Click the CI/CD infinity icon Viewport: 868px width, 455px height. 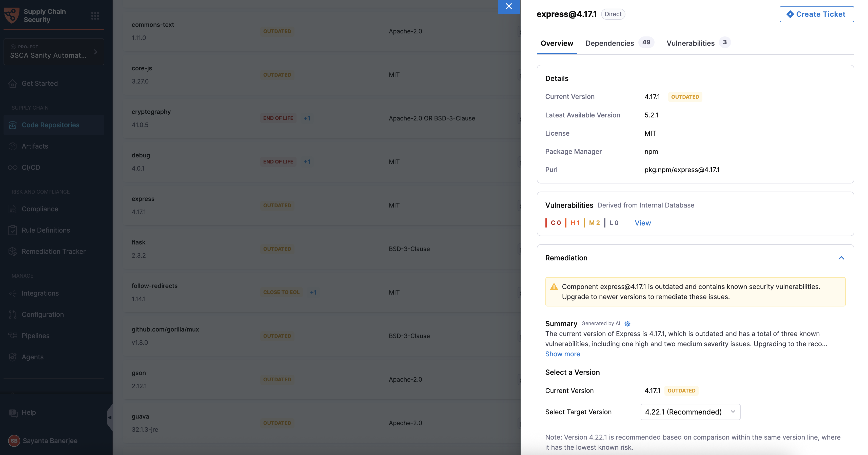coord(13,167)
